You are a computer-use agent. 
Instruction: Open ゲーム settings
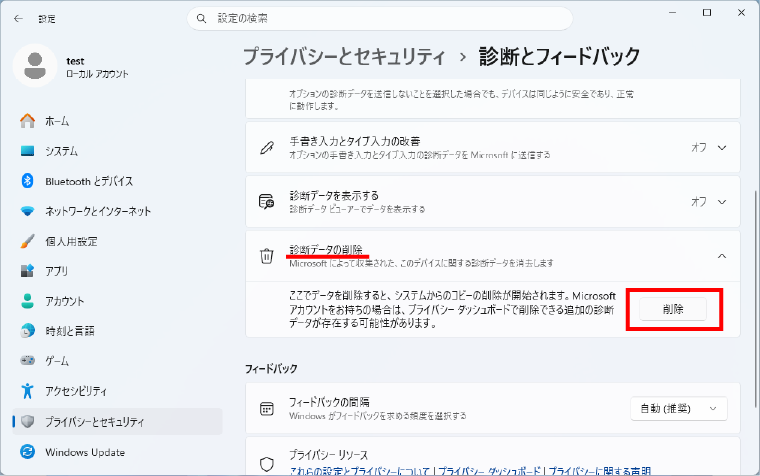[x=117, y=361]
